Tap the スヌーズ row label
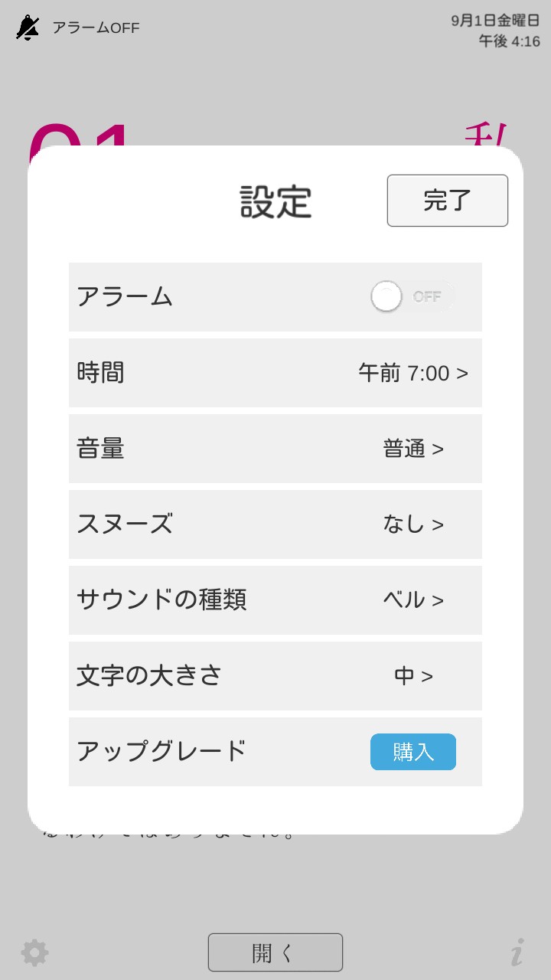The height and width of the screenshot is (980, 551). coord(125,524)
